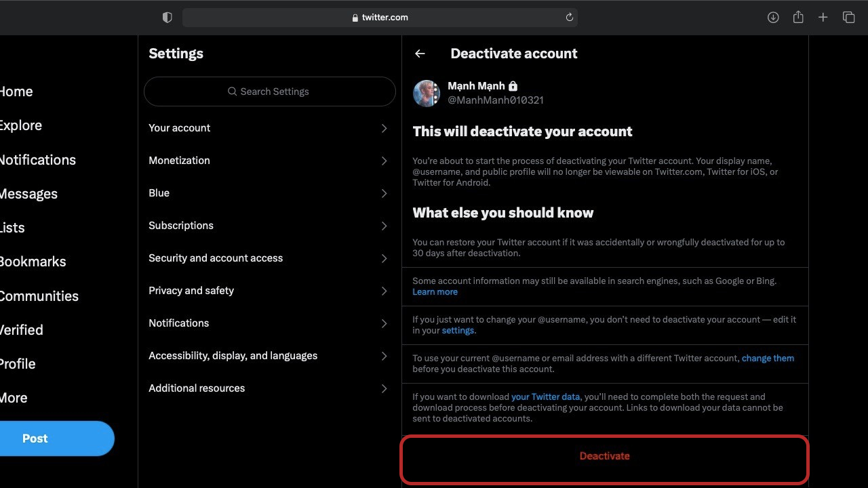868x488 pixels.
Task: Open Notifications in left navigation
Action: click(x=38, y=160)
